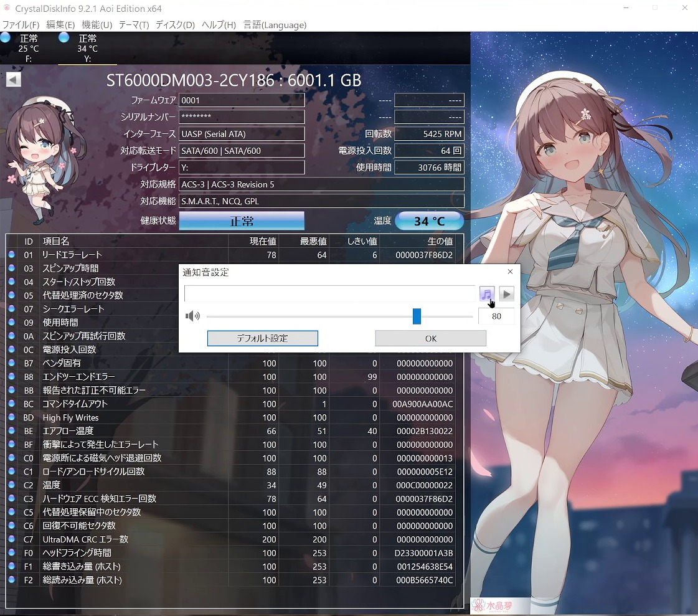Click status dot for 04 スタート/ストップ回数
The height and width of the screenshot is (616, 698).
[12, 282]
